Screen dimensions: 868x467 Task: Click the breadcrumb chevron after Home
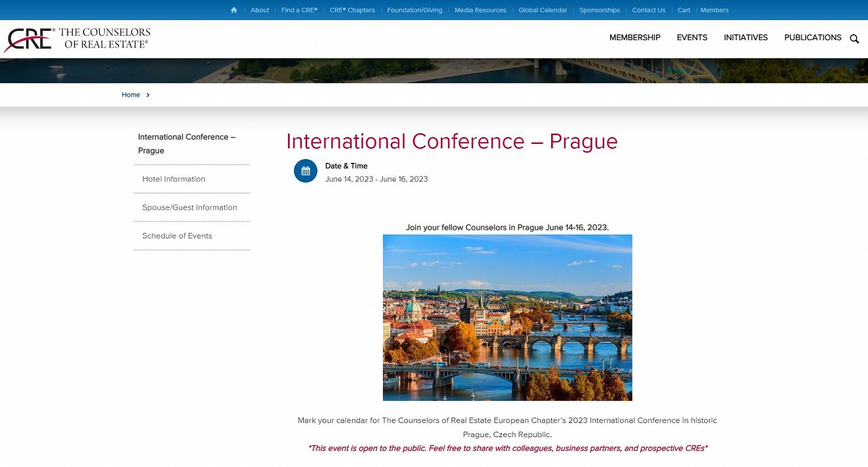[x=148, y=95]
